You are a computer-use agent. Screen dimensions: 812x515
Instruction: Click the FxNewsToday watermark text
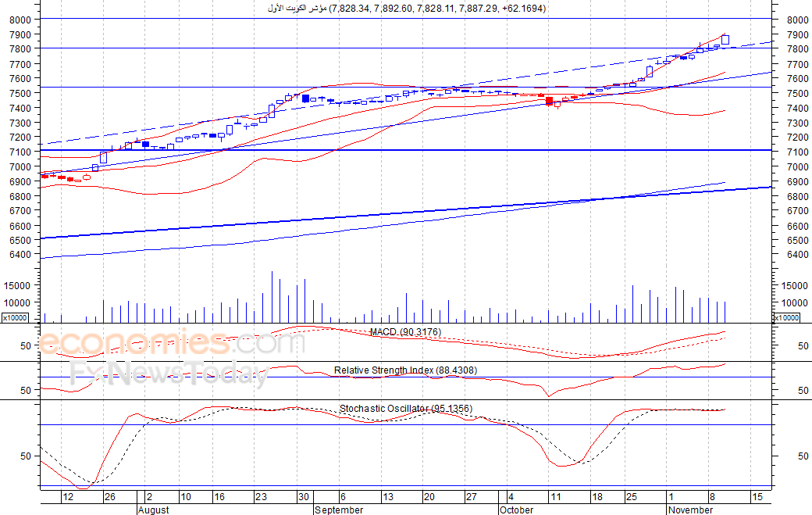[169, 374]
